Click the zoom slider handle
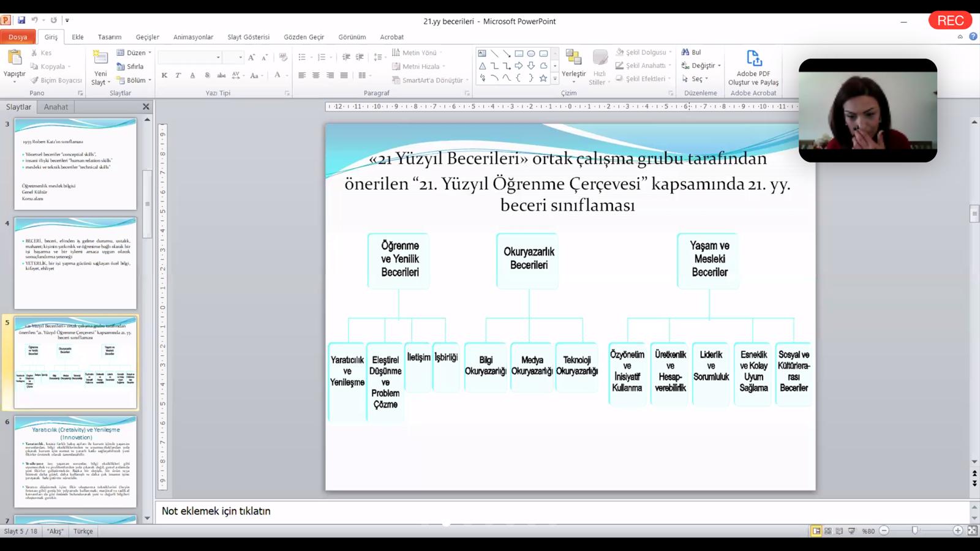The width and height of the screenshot is (980, 551). (x=915, y=531)
